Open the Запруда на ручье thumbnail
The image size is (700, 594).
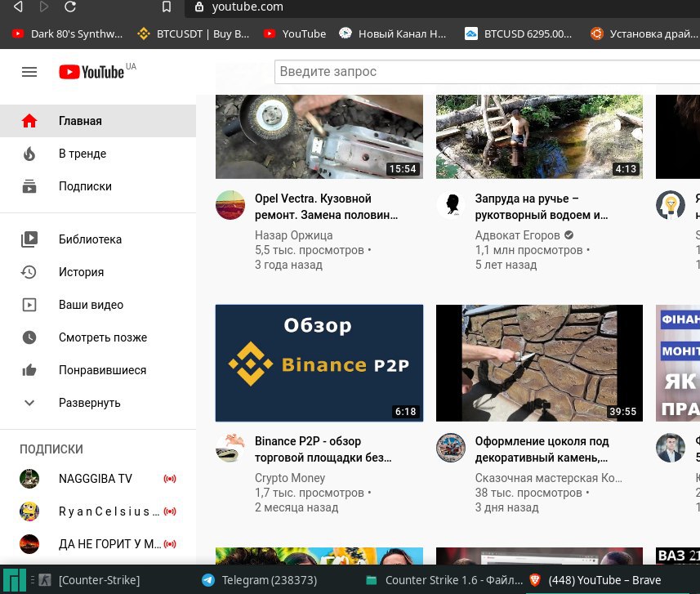(539, 136)
